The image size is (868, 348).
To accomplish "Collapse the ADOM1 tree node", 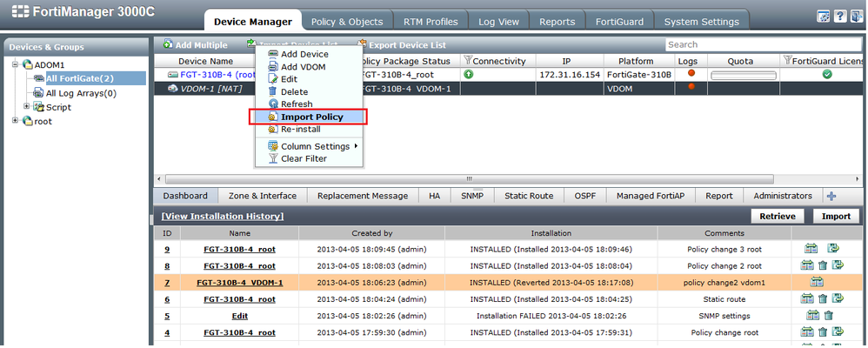I will tap(16, 65).
